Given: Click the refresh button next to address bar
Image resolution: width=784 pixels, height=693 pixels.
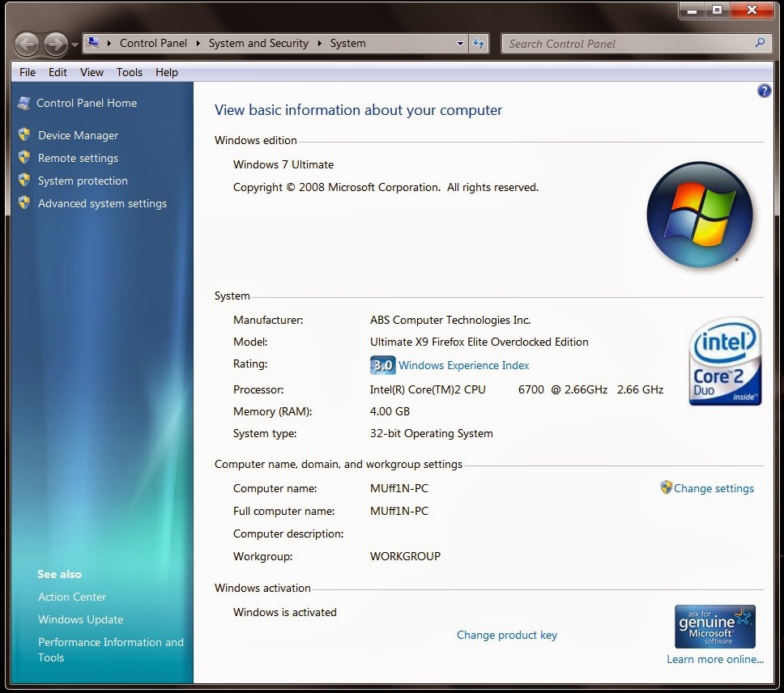Looking at the screenshot, I should click(x=479, y=44).
